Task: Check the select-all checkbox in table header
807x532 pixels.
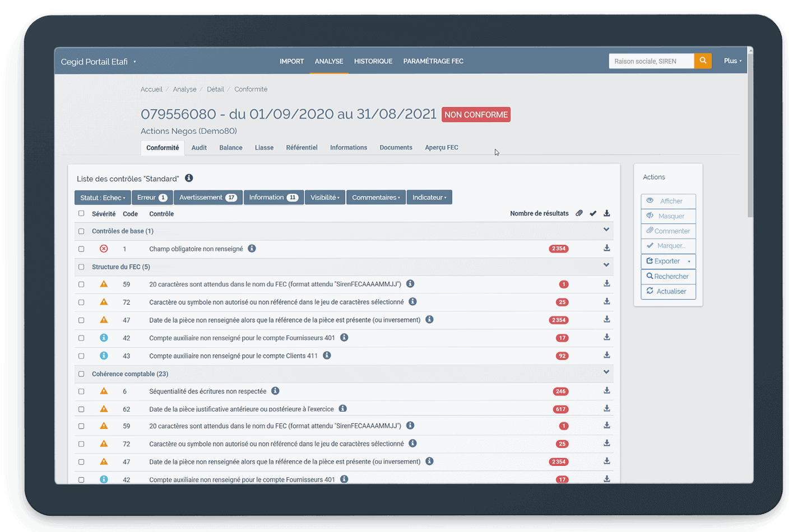Action: (x=81, y=213)
